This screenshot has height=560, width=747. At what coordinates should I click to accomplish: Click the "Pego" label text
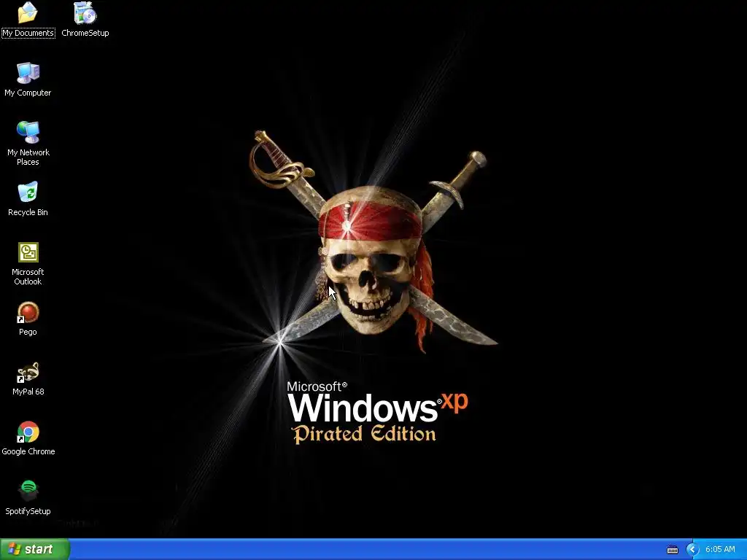coord(28,332)
